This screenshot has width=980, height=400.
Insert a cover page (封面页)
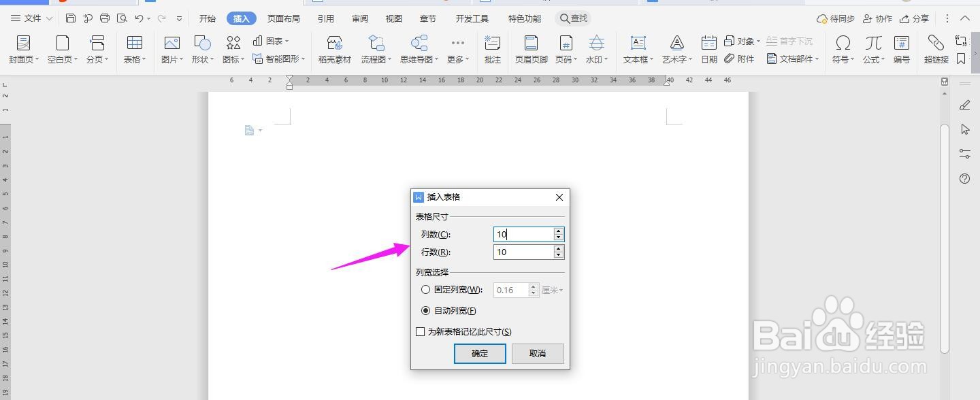pyautogui.click(x=24, y=50)
